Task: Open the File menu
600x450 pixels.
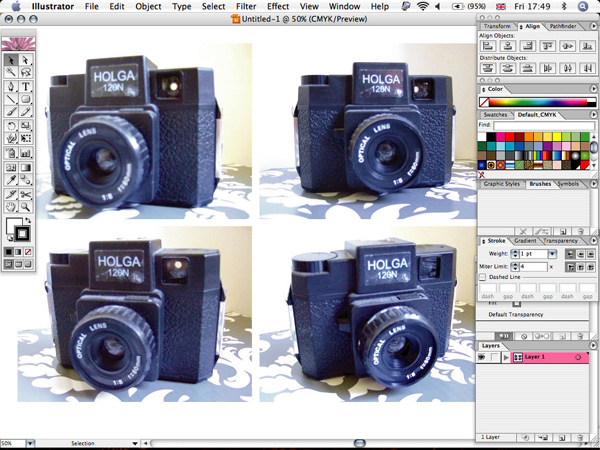Action: pos(91,6)
